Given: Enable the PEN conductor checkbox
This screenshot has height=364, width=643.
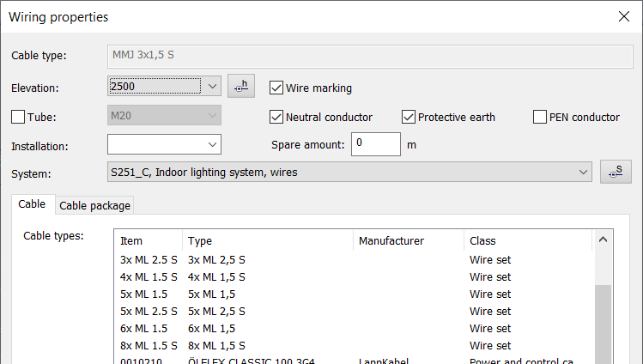Looking at the screenshot, I should pyautogui.click(x=540, y=118).
